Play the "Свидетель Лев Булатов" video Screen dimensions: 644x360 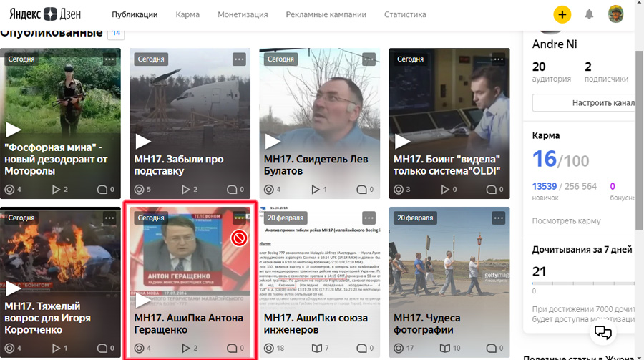tap(273, 142)
